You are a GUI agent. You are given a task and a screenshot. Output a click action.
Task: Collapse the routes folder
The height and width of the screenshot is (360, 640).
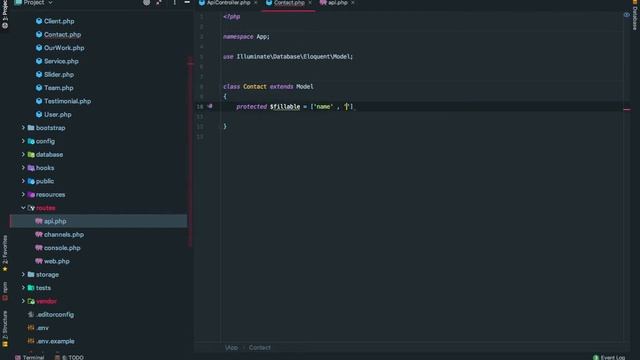pyautogui.click(x=23, y=208)
